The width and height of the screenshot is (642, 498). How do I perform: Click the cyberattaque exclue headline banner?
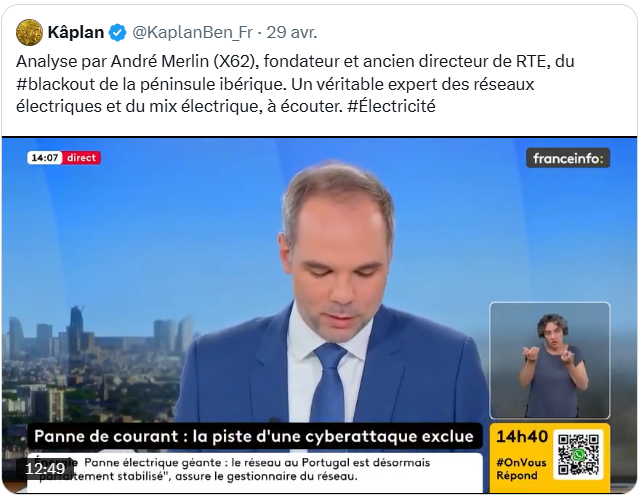254,436
